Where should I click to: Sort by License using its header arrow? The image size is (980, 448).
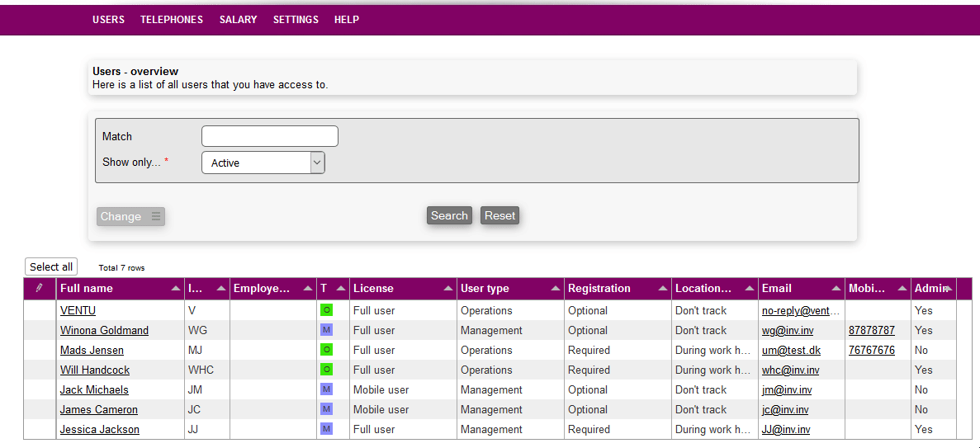tap(447, 289)
